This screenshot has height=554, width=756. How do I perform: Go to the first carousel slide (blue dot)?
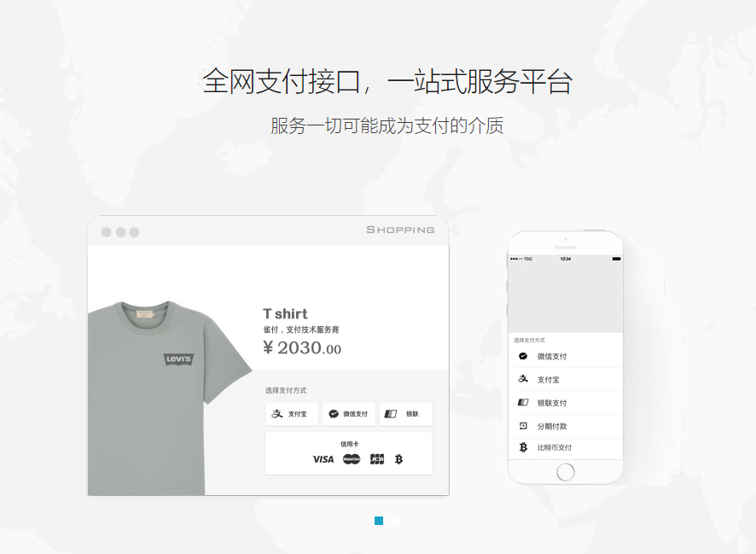[x=379, y=521]
